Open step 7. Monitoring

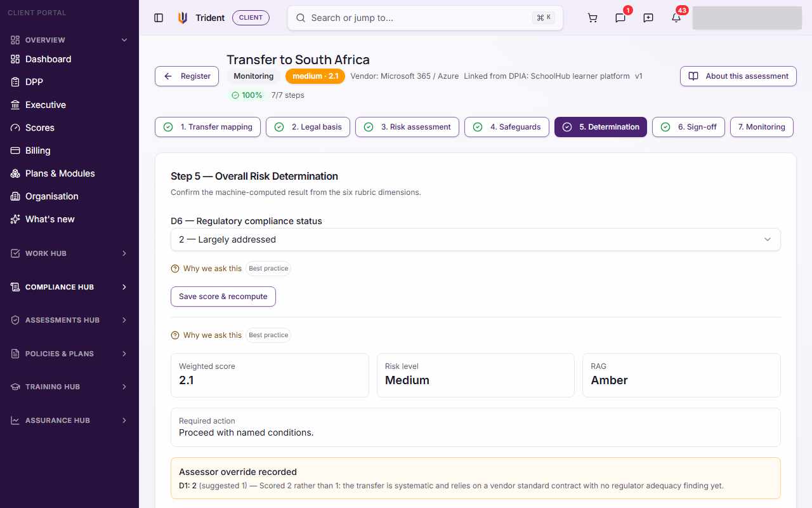[762, 127]
